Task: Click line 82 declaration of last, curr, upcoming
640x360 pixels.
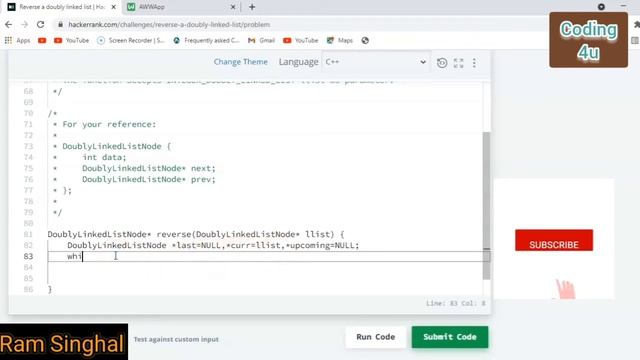Action: [213, 245]
